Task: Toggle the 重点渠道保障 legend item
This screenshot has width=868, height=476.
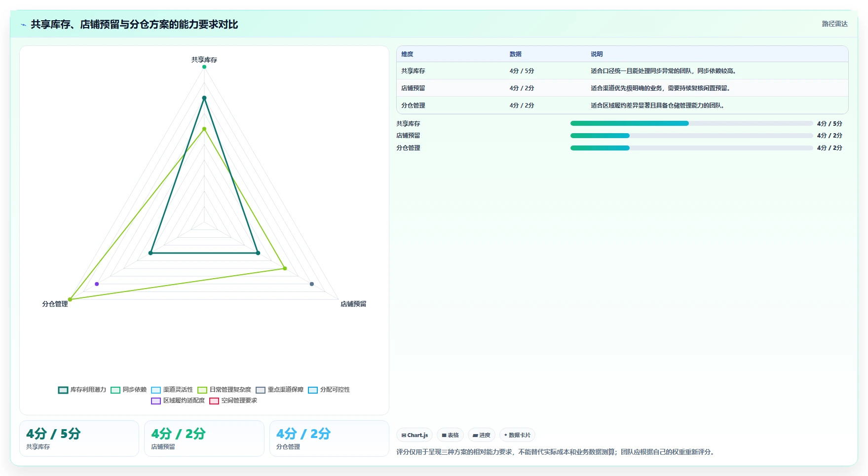Action: click(x=279, y=390)
